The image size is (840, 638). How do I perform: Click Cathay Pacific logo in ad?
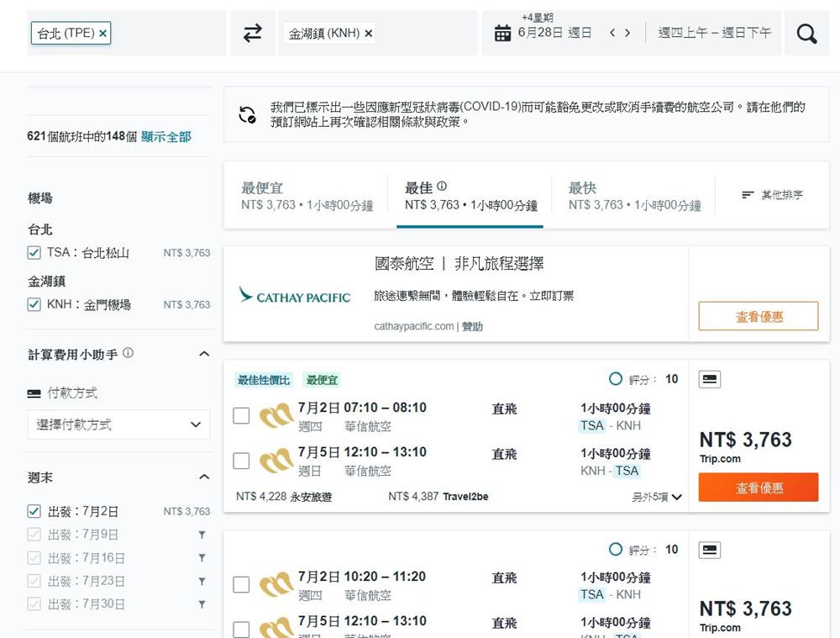point(295,295)
